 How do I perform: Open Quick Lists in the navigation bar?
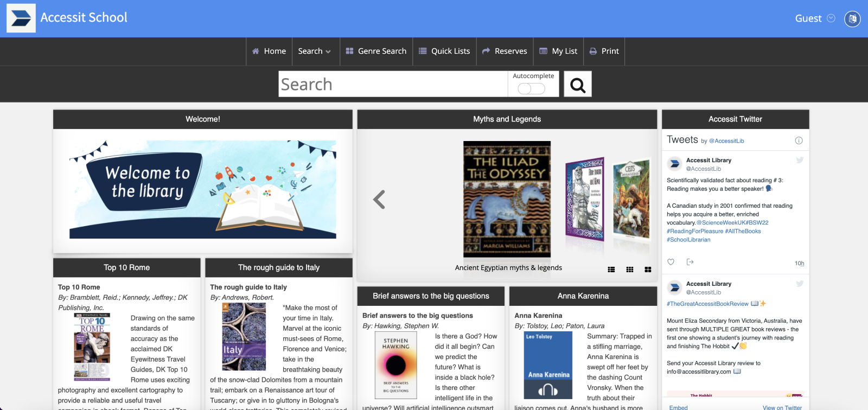(x=444, y=51)
